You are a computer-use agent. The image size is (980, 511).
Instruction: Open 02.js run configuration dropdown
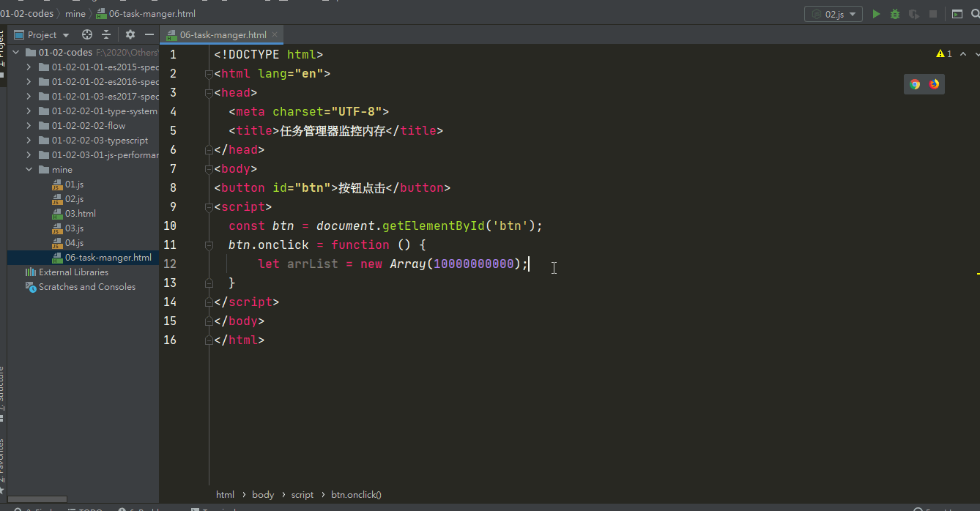click(x=834, y=14)
